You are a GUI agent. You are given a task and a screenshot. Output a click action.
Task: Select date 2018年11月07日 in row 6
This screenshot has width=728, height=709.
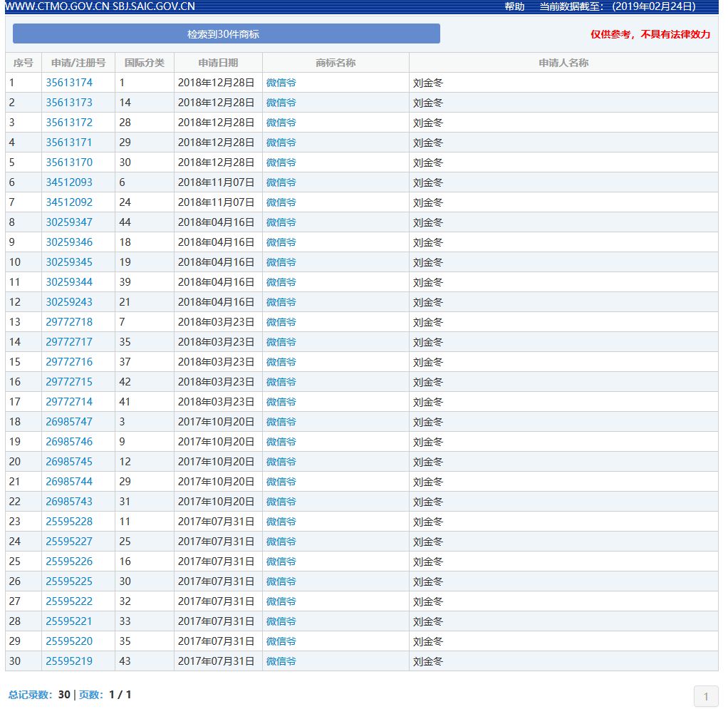pos(217,182)
